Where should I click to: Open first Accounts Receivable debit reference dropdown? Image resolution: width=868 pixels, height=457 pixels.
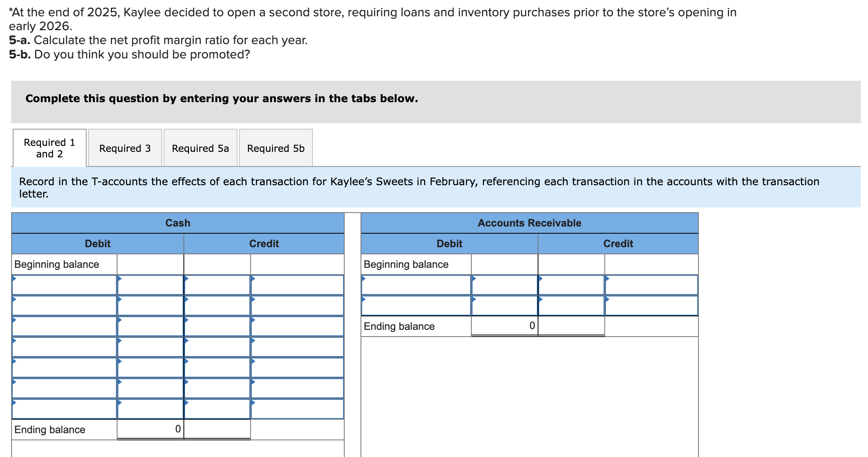416,285
